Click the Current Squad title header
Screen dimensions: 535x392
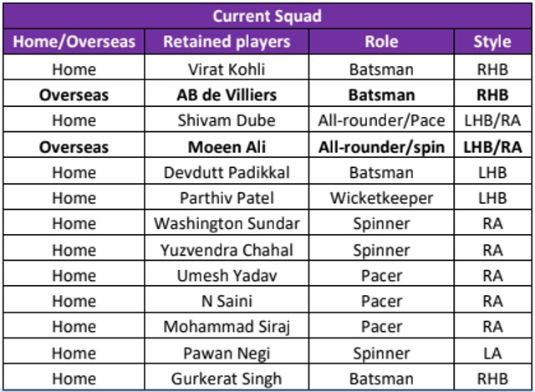(267, 16)
